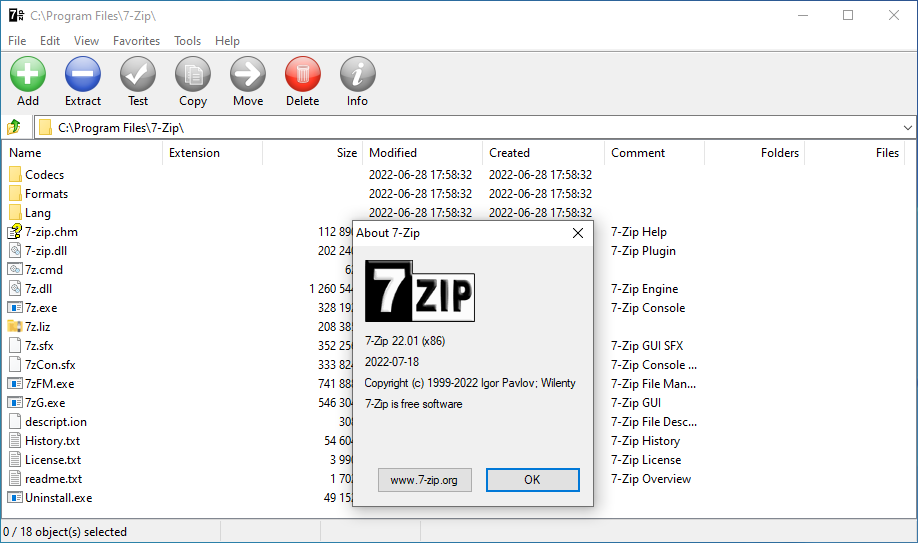
Task: Select the readme.txt file name
Action: (53, 479)
